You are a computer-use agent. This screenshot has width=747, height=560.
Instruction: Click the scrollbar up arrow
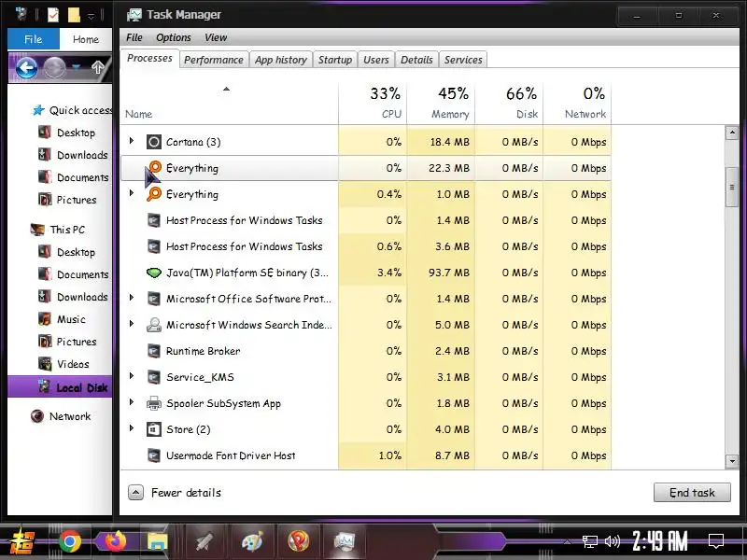pyautogui.click(x=732, y=133)
